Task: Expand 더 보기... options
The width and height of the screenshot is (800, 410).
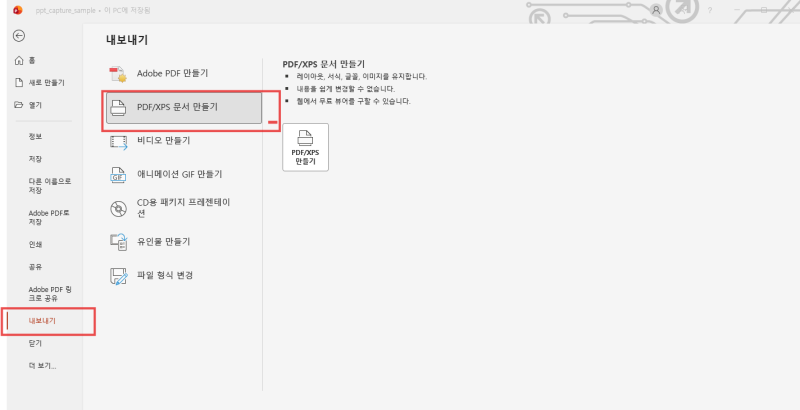Action: pos(42,366)
